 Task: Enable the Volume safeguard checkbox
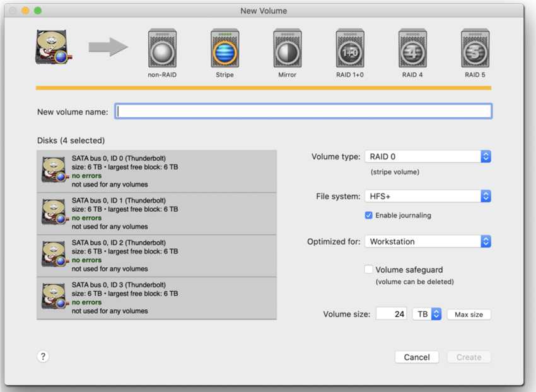(369, 270)
